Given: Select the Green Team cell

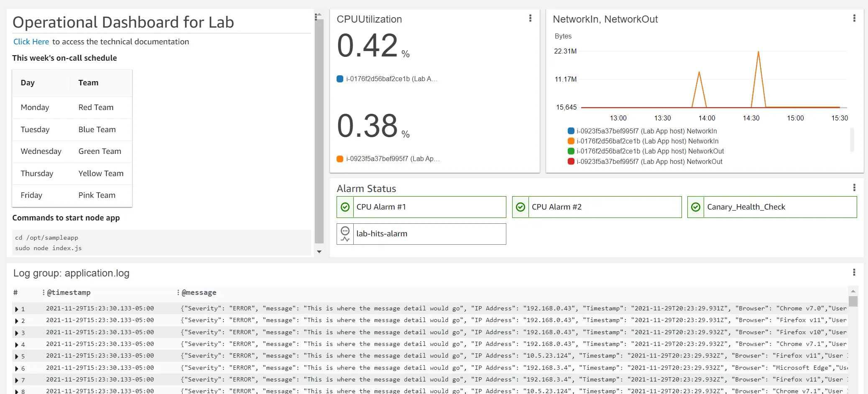Looking at the screenshot, I should coord(100,151).
